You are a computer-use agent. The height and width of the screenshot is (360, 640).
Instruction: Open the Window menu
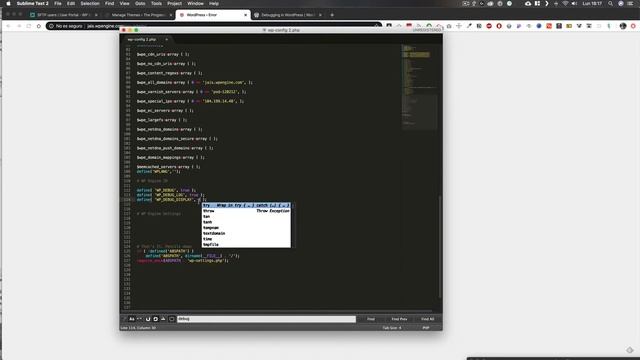tap(195, 3)
